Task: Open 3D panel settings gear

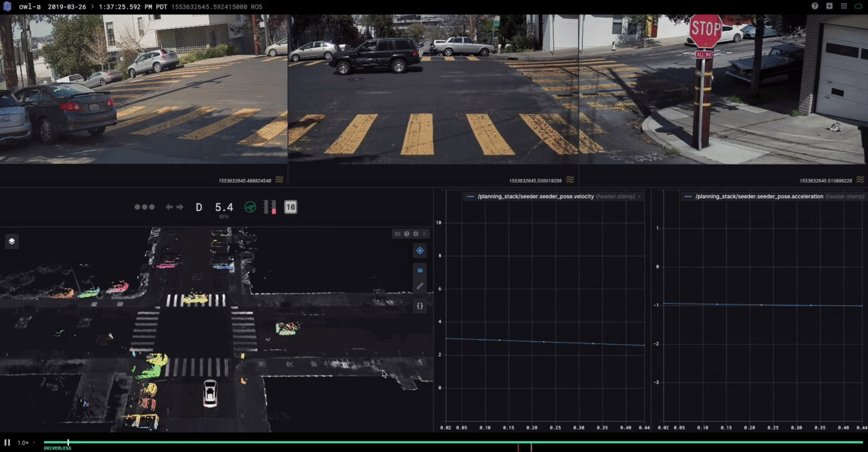Action: pos(415,234)
